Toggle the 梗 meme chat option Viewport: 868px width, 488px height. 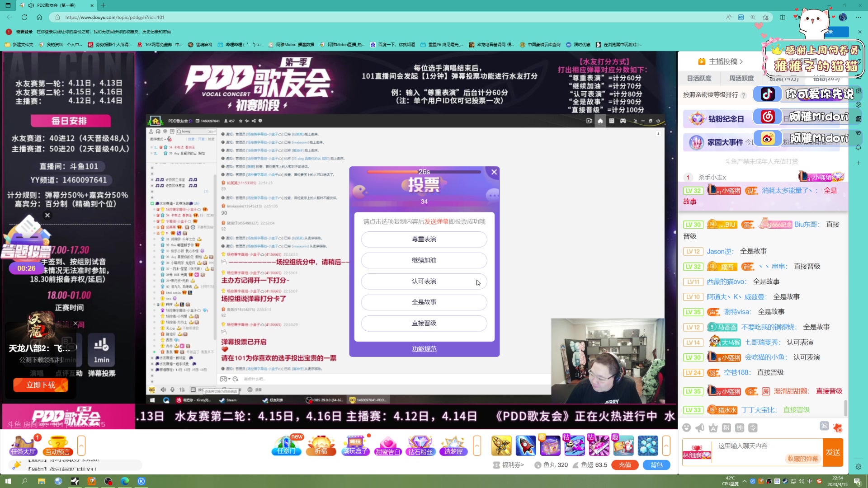[x=740, y=427]
